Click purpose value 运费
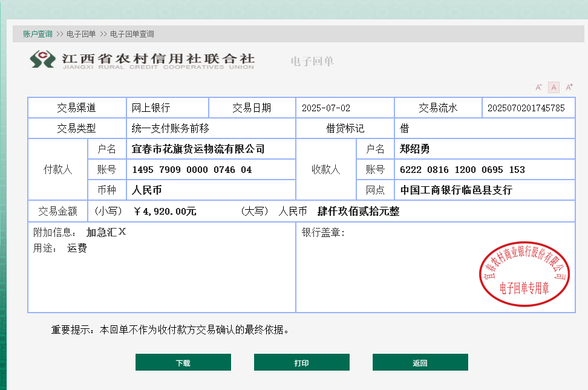Image resolution: width=588 pixels, height=390 pixels. (77, 248)
